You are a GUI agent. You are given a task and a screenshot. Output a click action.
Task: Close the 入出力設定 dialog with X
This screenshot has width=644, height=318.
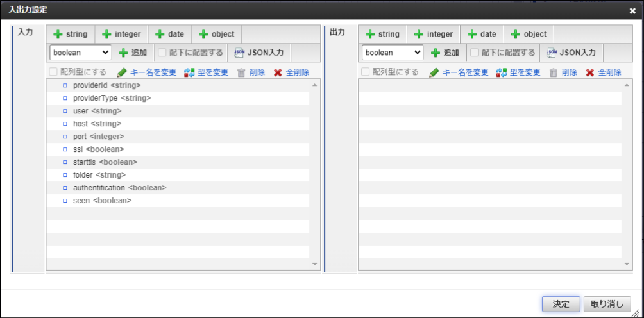point(632,11)
